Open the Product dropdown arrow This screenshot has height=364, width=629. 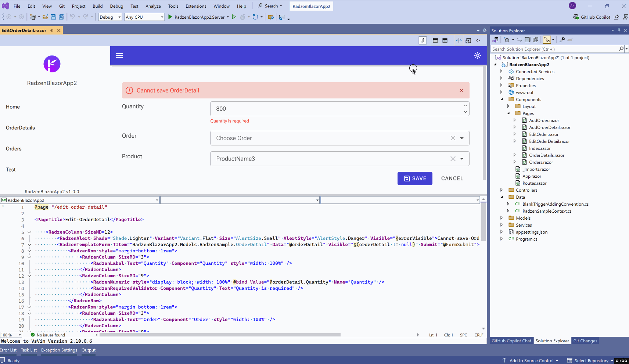pyautogui.click(x=462, y=159)
